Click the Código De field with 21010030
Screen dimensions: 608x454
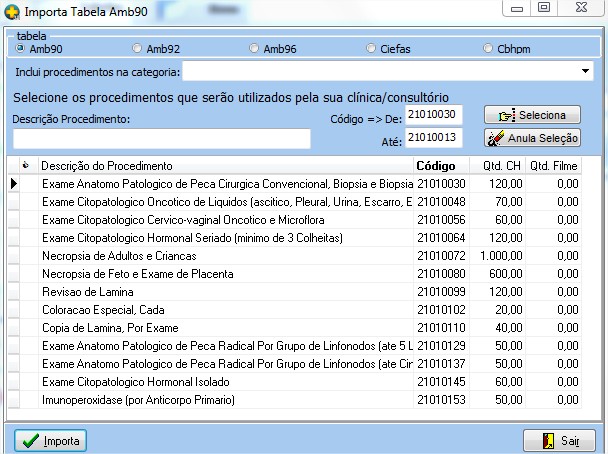pyautogui.click(x=435, y=116)
